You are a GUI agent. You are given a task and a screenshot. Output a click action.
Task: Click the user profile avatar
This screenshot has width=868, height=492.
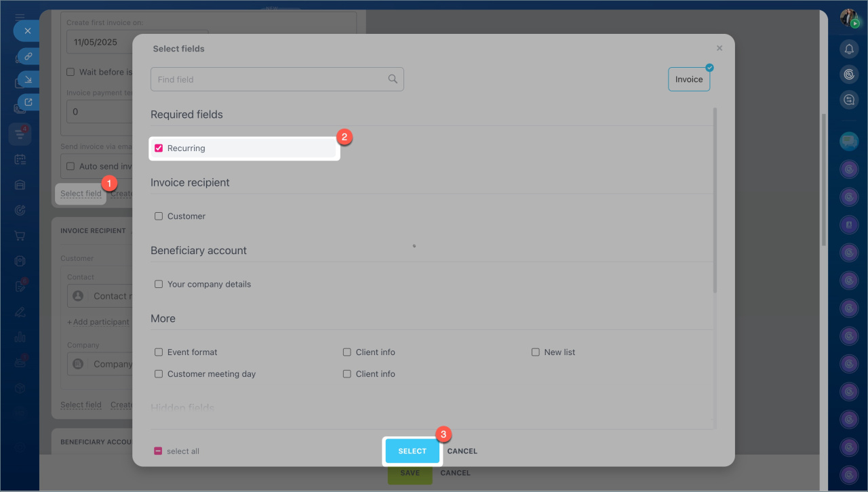[849, 18]
